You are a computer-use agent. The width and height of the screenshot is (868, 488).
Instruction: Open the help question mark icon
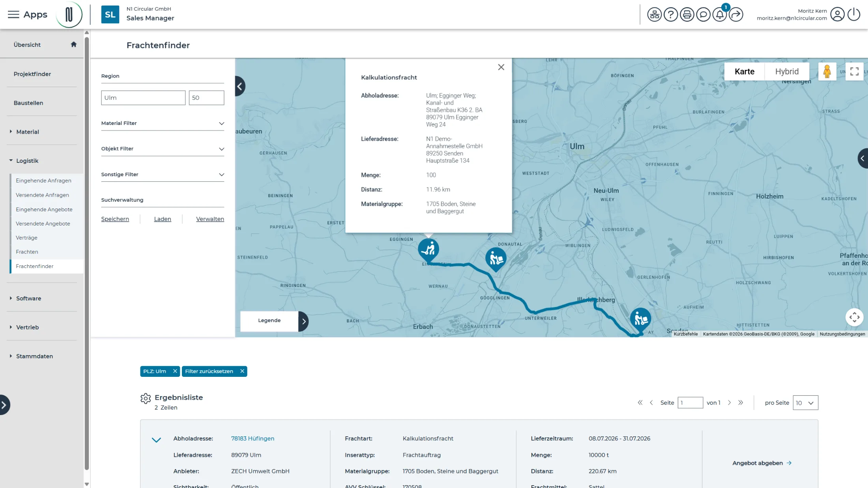pyautogui.click(x=671, y=15)
